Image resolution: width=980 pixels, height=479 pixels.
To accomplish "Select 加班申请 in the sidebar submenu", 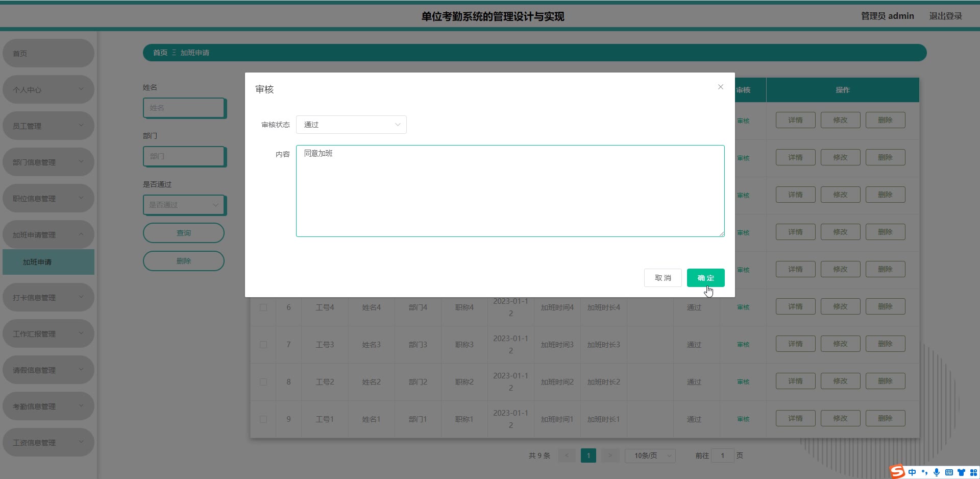I will click(x=48, y=262).
